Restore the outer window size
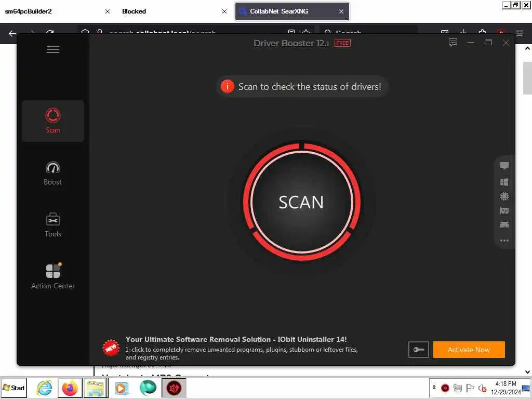 tap(516, 5)
